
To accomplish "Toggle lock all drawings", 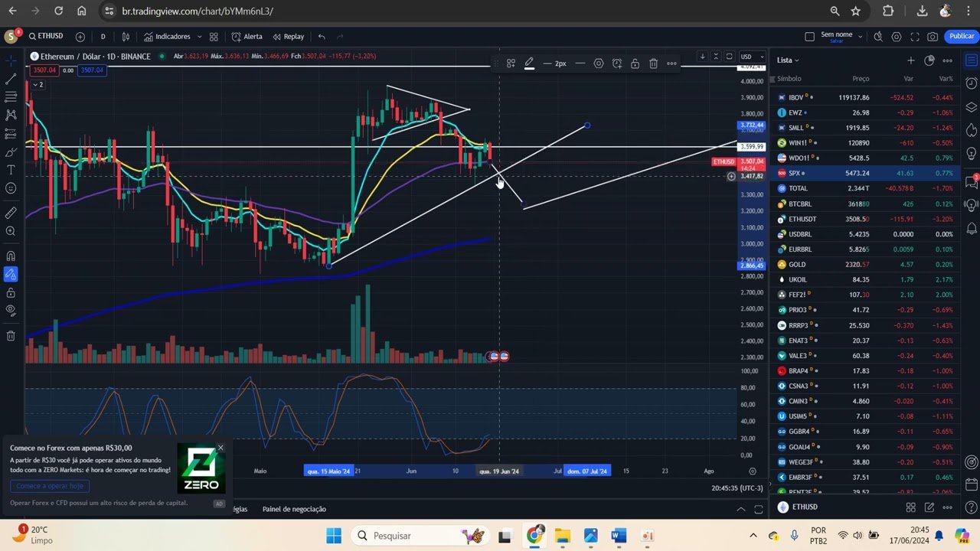I will point(11,292).
